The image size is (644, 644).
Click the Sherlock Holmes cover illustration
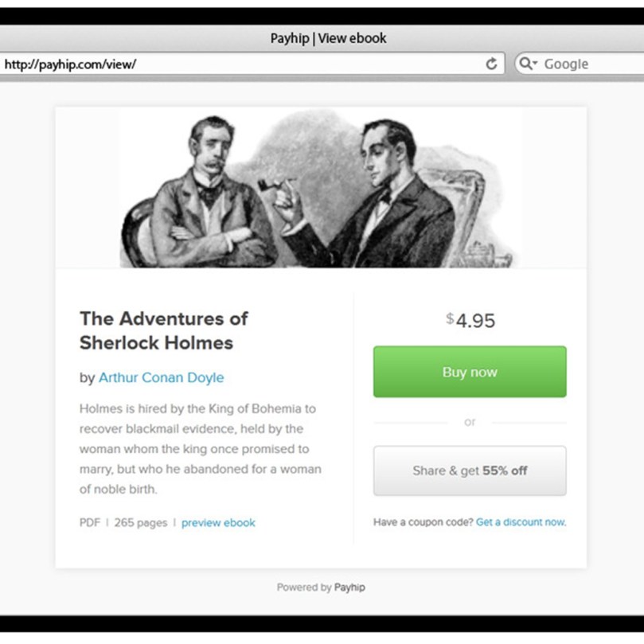[x=321, y=188]
